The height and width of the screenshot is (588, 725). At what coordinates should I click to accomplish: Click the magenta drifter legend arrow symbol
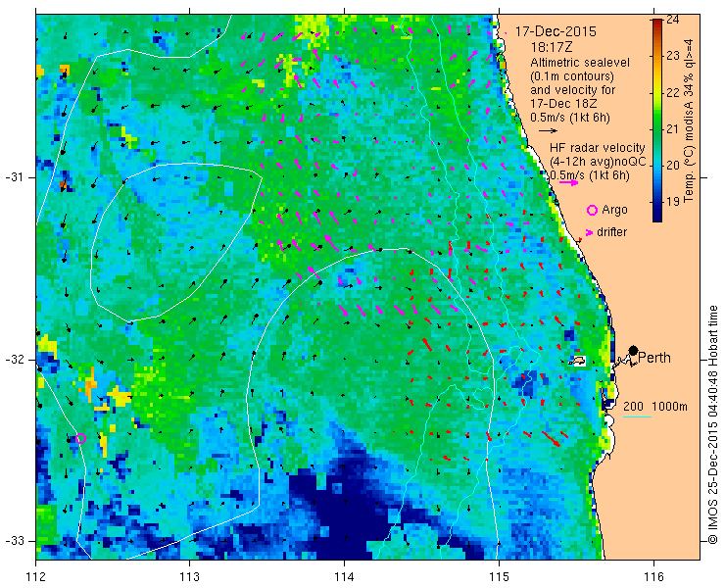590,232
